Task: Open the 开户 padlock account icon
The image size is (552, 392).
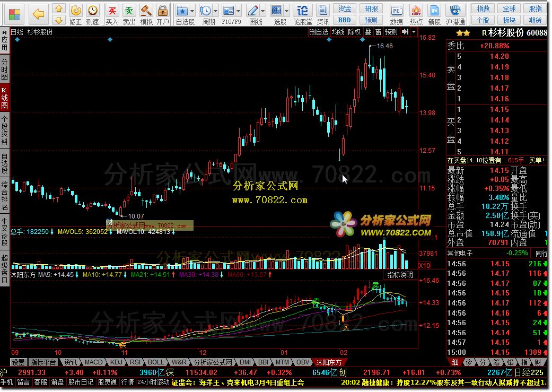Action: [x=163, y=11]
